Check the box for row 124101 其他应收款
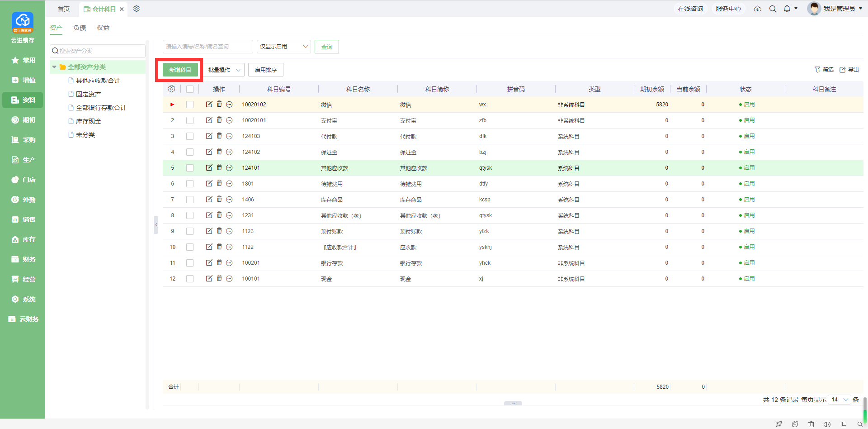This screenshot has width=868, height=429. coord(190,168)
